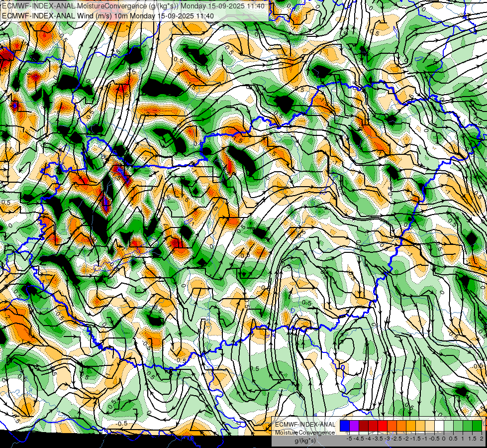Click the Wind (m/s) 10m title line
This screenshot has width=487, height=448.
pyautogui.click(x=108, y=15)
